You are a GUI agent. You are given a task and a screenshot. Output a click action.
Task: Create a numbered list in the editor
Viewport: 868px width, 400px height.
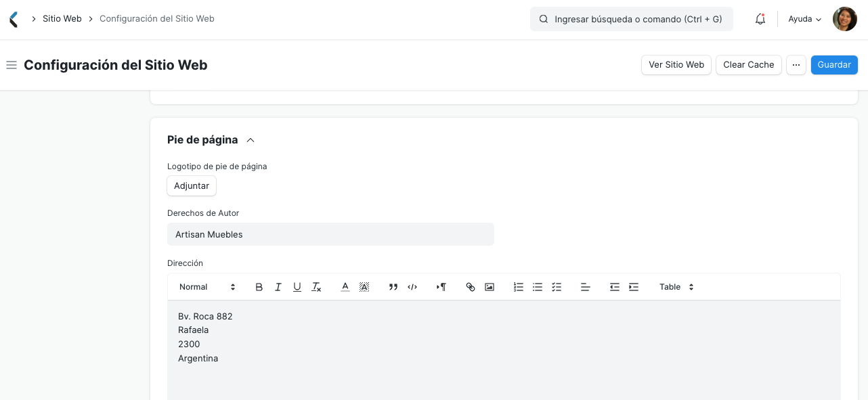[x=518, y=286]
